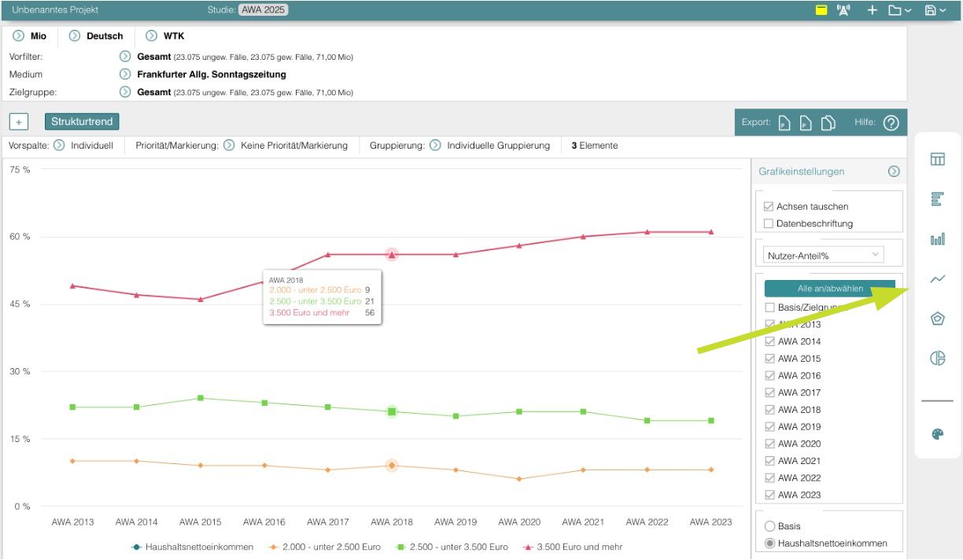
Task: Open the Strukturtrend tab
Action: pyautogui.click(x=82, y=122)
